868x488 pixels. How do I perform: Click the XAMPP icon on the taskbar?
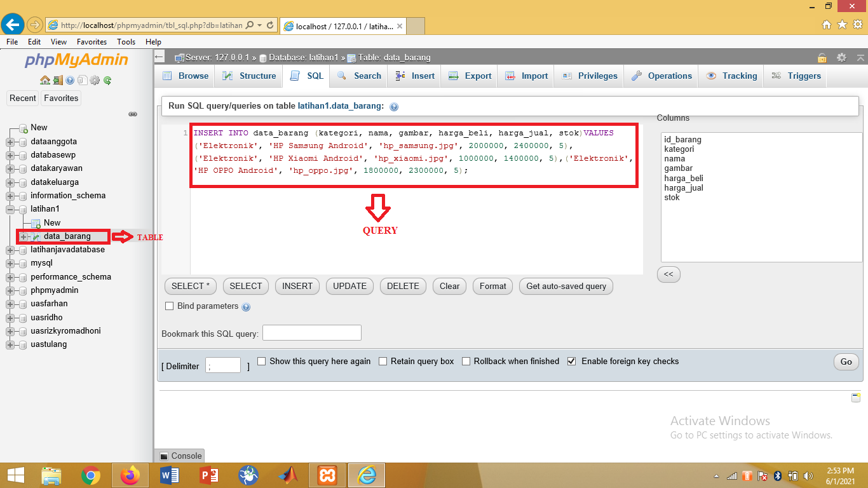pyautogui.click(x=327, y=475)
